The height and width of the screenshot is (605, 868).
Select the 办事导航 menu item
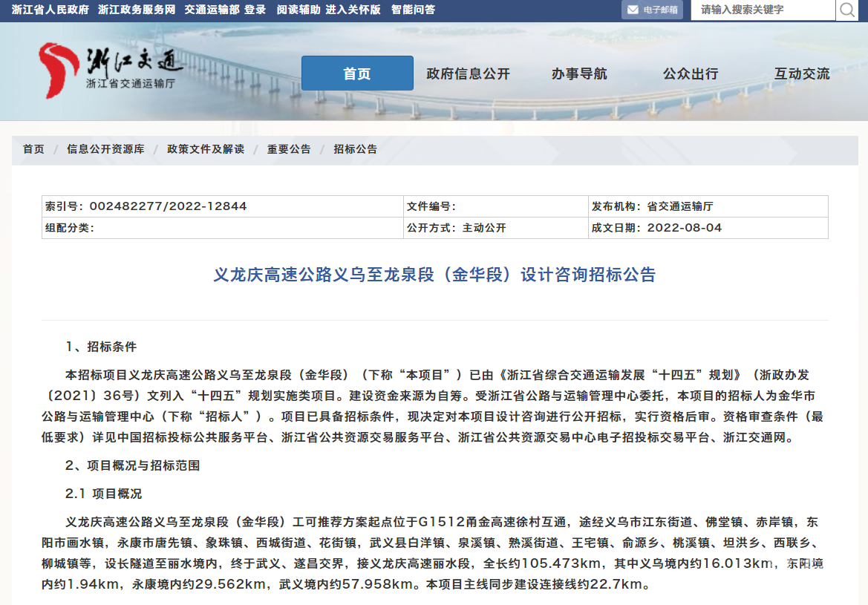pyautogui.click(x=579, y=73)
